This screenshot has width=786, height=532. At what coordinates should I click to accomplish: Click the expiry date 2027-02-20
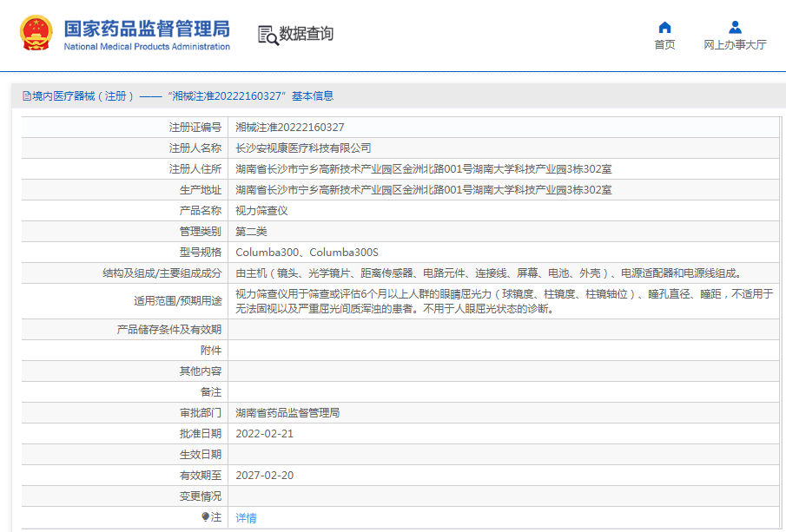click(265, 476)
